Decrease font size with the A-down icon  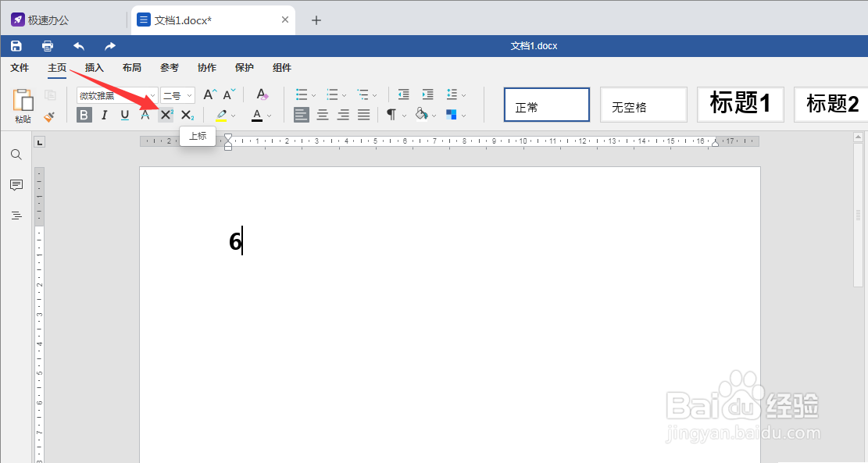(x=229, y=94)
